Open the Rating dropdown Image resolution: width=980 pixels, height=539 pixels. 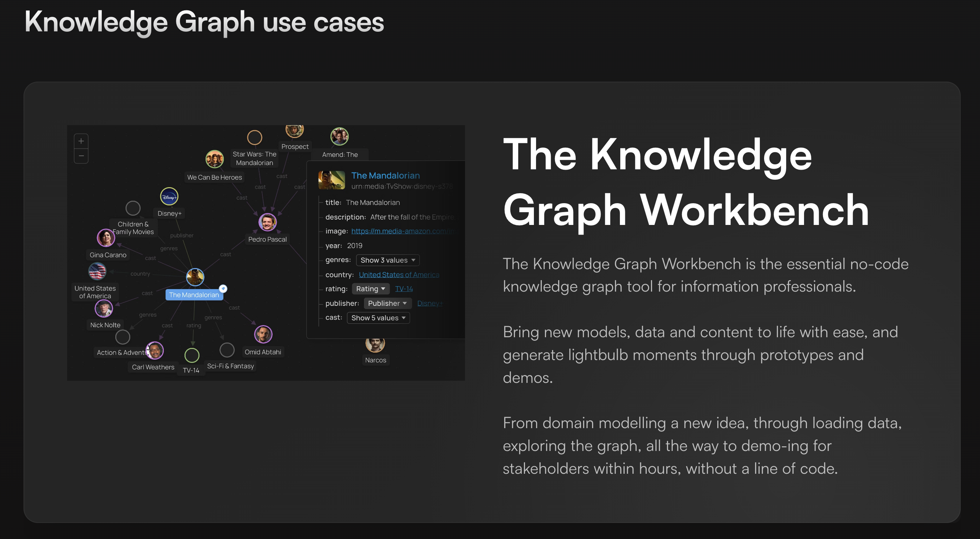pos(370,289)
